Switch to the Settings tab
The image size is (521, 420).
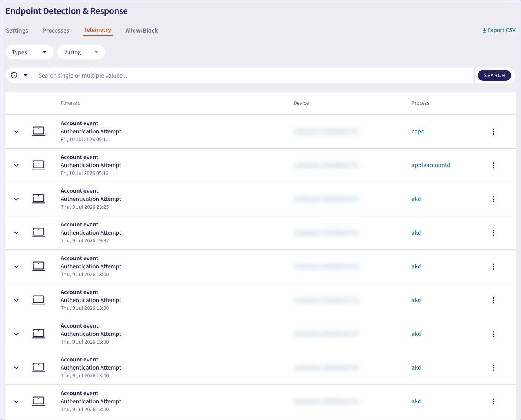tap(17, 31)
